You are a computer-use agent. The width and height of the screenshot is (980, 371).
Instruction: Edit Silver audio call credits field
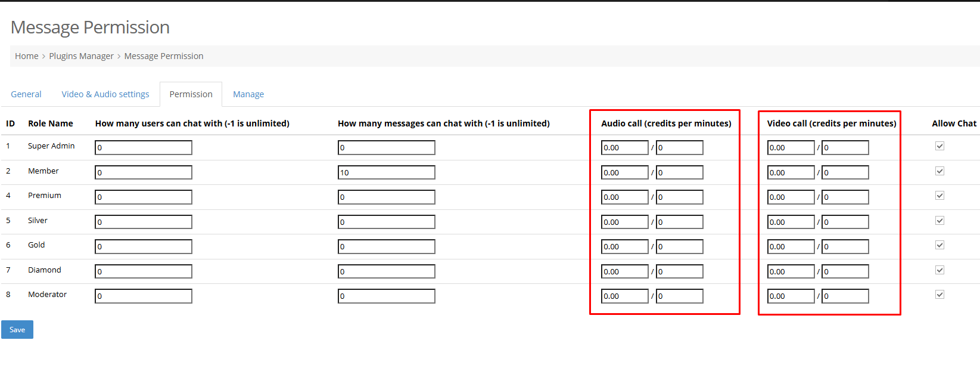pyautogui.click(x=625, y=222)
